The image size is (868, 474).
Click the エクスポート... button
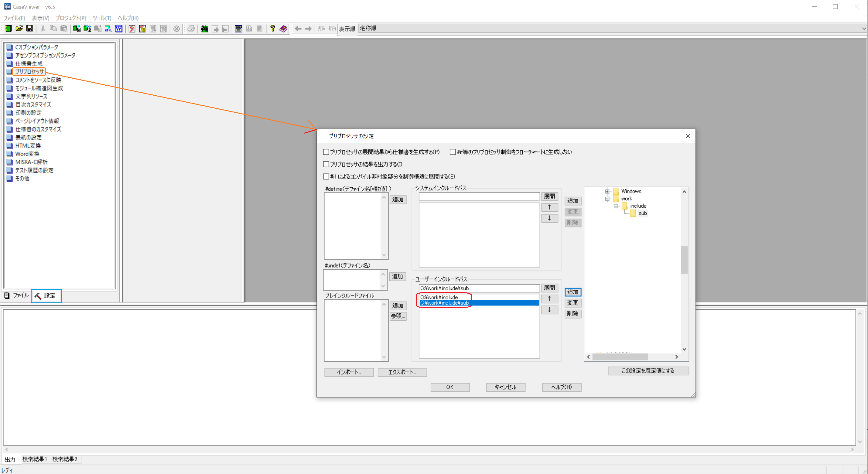tap(402, 372)
